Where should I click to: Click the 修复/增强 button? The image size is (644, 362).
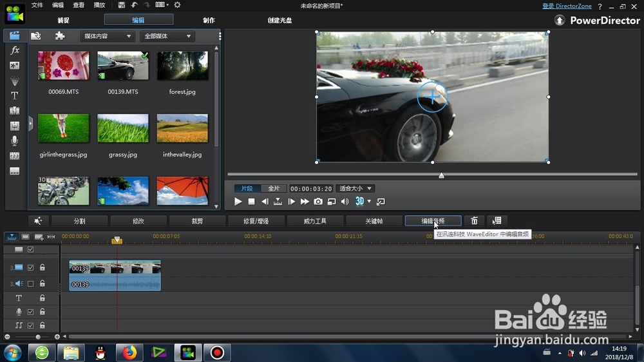tap(256, 221)
